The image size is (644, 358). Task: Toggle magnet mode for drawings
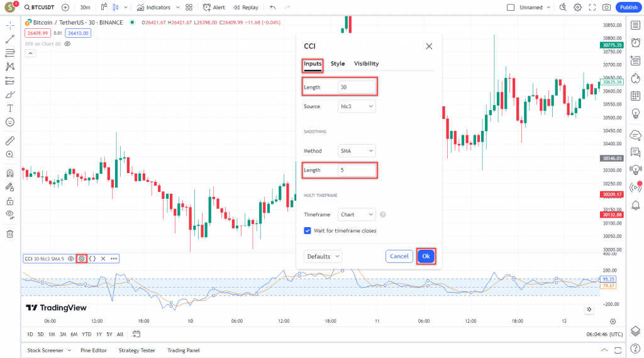pos(10,173)
